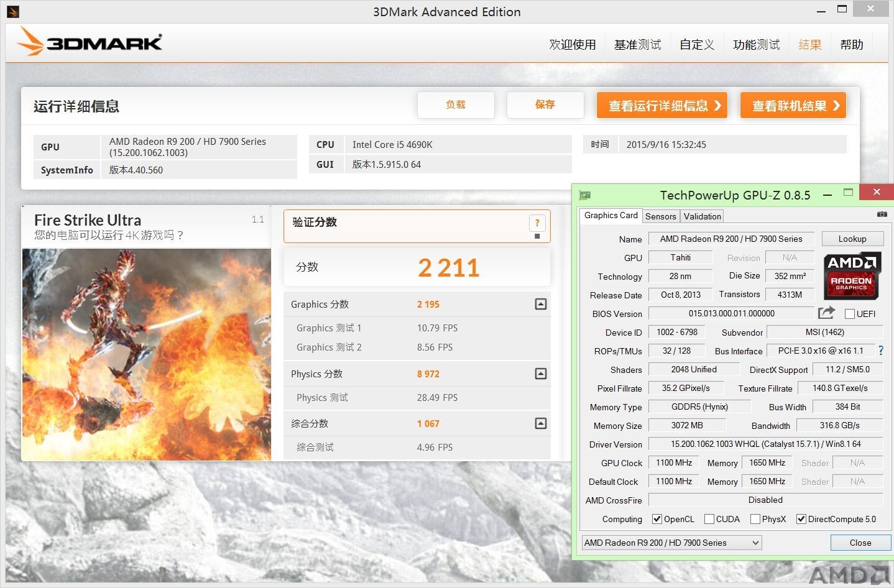
Task: Click the Graphics 测试 1 result 10.79 FPS
Action: click(x=437, y=328)
